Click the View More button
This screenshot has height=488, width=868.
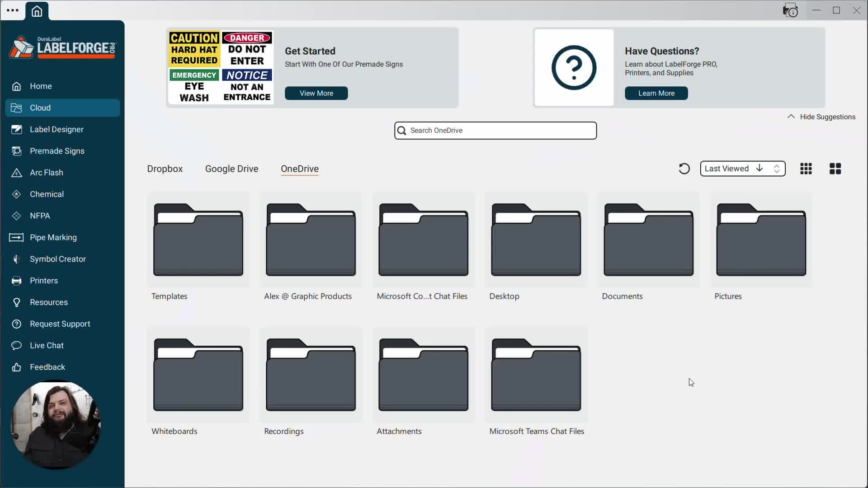[x=316, y=94]
